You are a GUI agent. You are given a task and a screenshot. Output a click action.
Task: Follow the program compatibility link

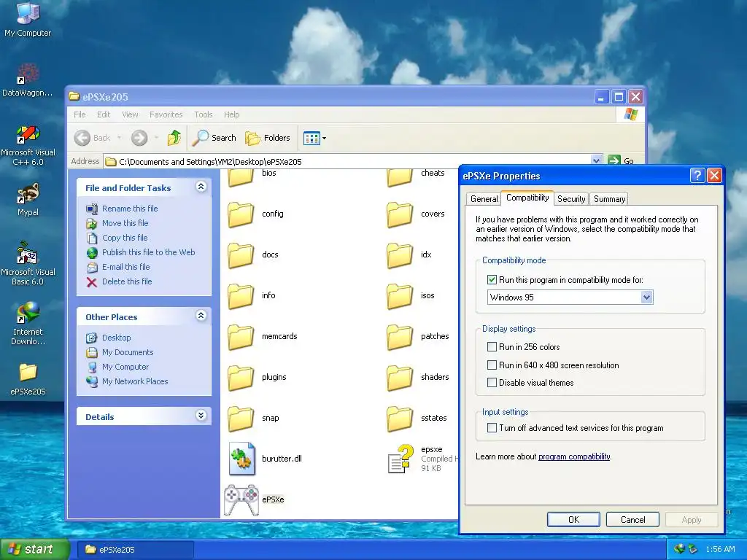pos(574,456)
